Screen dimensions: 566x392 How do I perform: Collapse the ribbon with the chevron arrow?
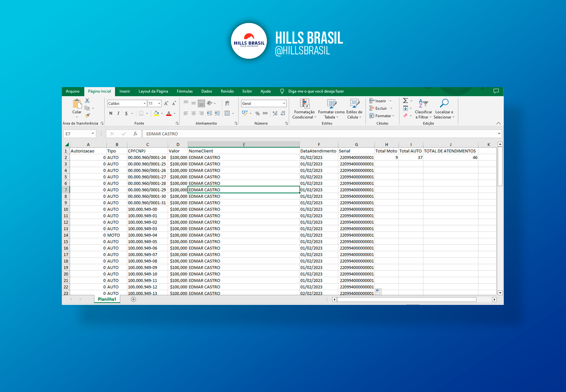[499, 123]
